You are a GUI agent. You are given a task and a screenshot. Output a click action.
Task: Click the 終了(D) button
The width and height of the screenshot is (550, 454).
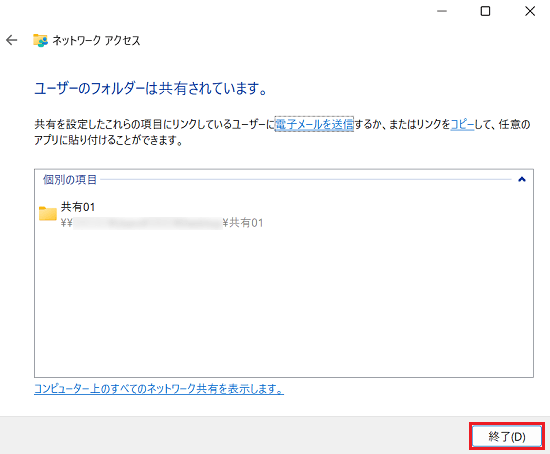click(x=507, y=436)
